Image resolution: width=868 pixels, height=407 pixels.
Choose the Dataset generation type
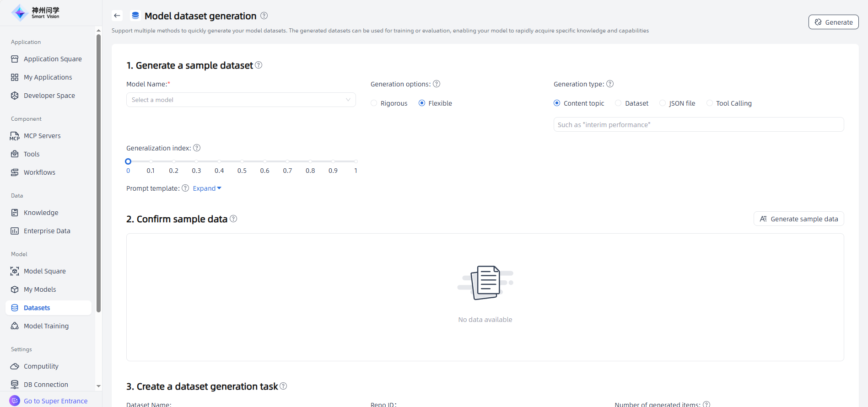click(619, 103)
